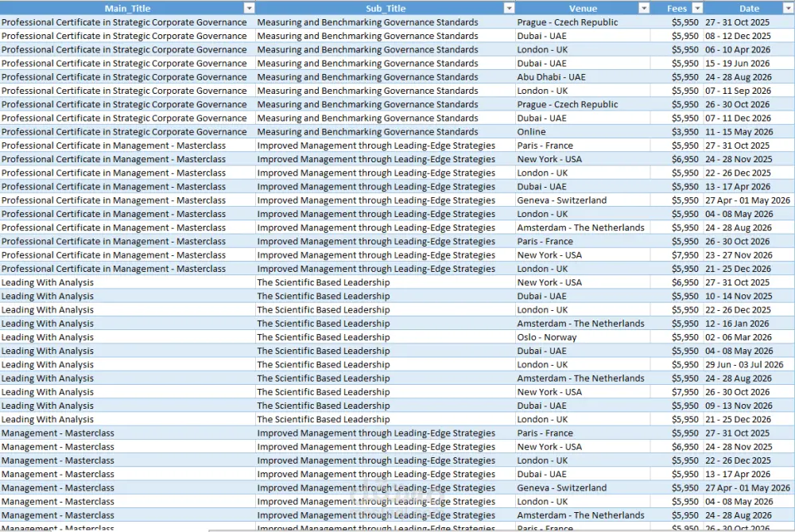Open the Fees column filter dropdown

tap(697, 8)
